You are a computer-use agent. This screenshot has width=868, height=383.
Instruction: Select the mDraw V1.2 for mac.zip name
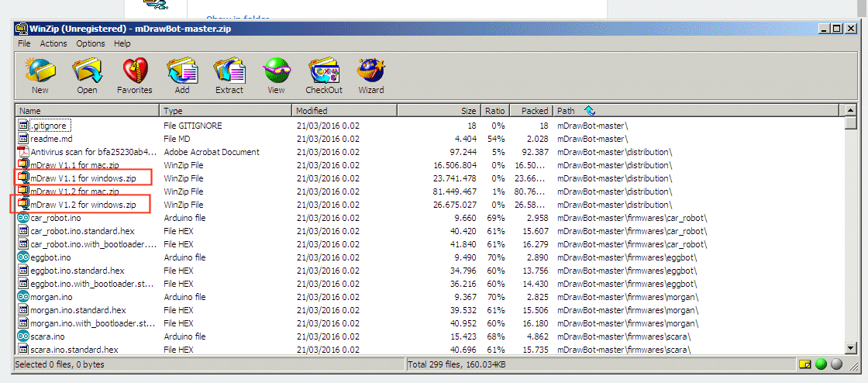74,191
